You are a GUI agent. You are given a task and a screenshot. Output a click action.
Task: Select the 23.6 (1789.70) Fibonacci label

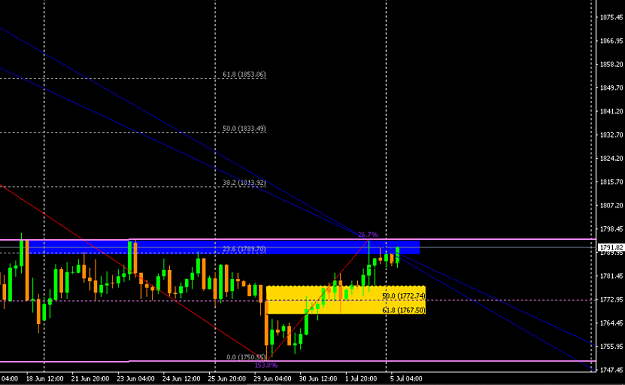pyautogui.click(x=244, y=249)
